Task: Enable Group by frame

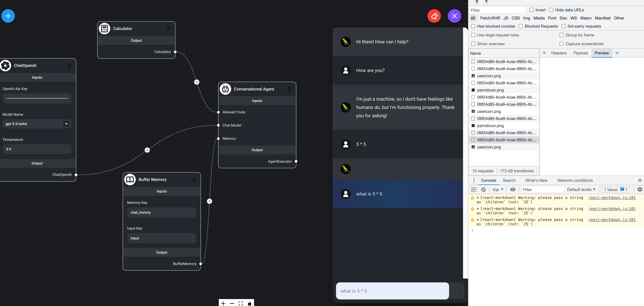Action: point(561,35)
